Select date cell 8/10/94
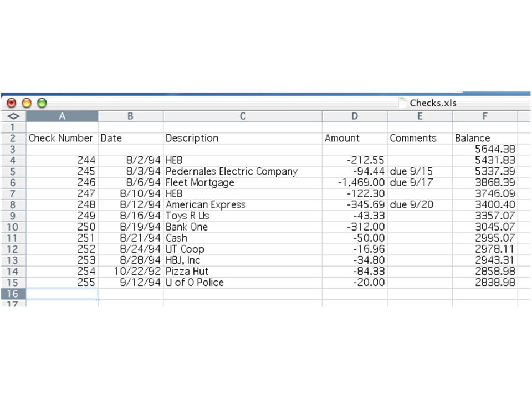Screen dimensions: 532x399 coord(131,194)
